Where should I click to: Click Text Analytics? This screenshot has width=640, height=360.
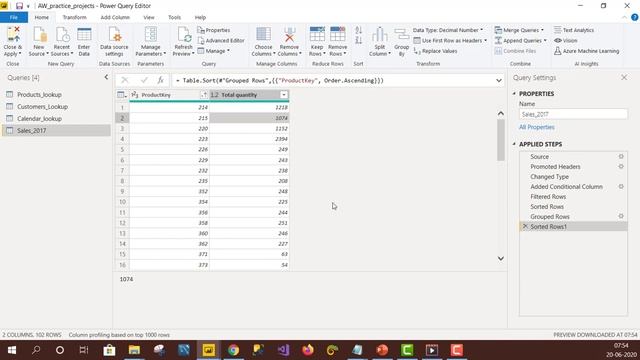[574, 30]
